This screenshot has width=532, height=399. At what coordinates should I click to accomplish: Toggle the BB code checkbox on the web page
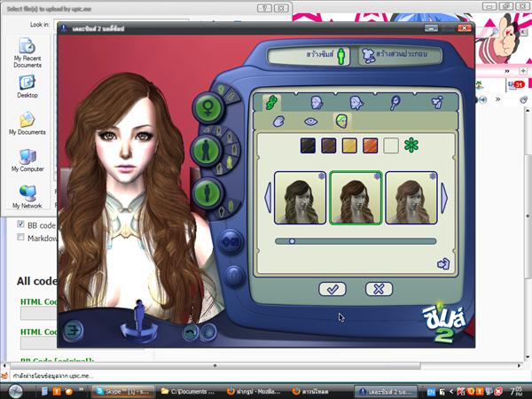tap(20, 224)
